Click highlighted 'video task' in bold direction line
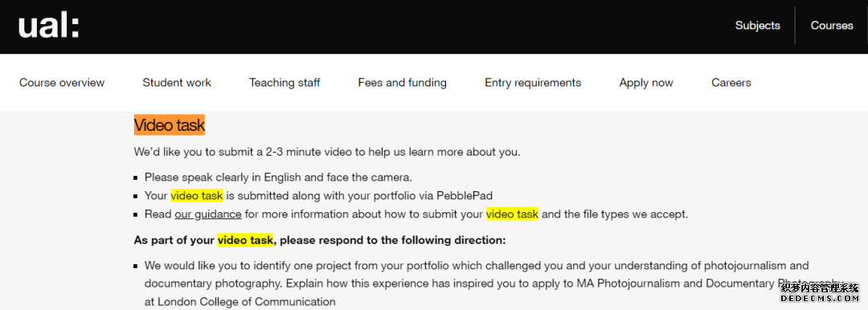The image size is (868, 310). 245,241
